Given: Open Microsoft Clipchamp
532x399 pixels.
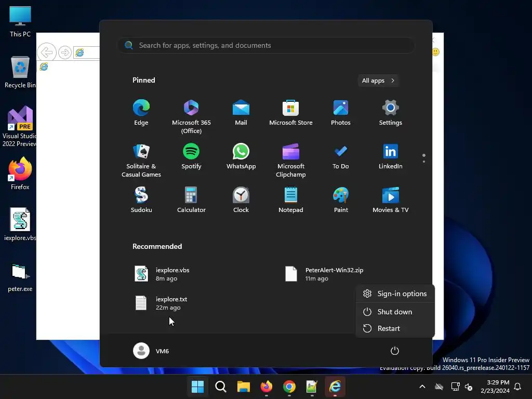Looking at the screenshot, I should pyautogui.click(x=291, y=161).
